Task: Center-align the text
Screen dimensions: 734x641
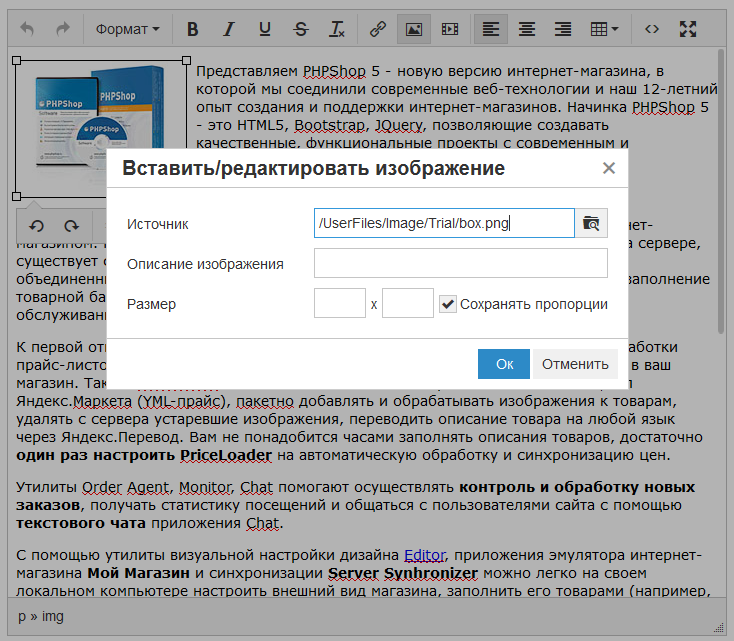Action: (x=527, y=29)
